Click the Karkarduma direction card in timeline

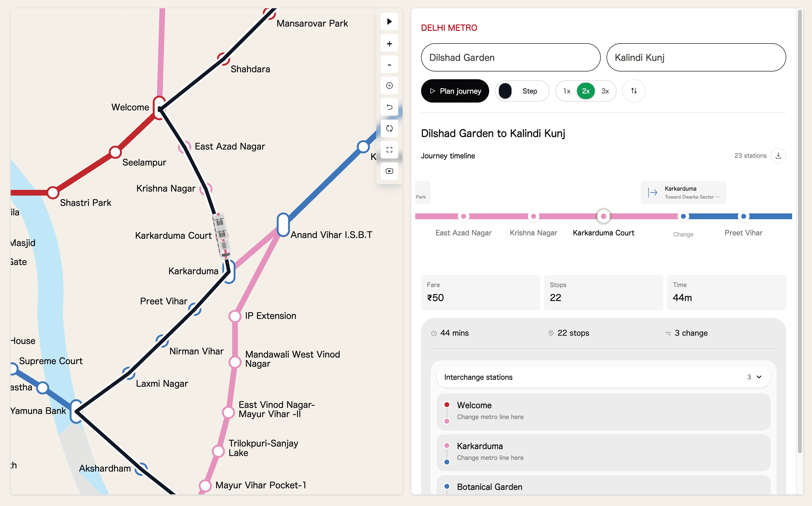pos(683,192)
